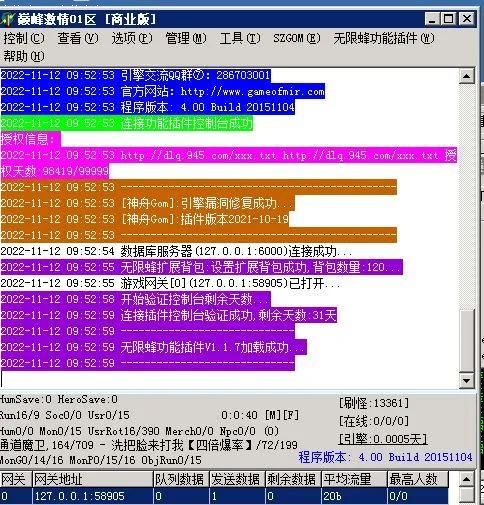This screenshot has width=484, height=505.
Task: Click log line 数据库服务器 连接成功
Action: (x=176, y=251)
